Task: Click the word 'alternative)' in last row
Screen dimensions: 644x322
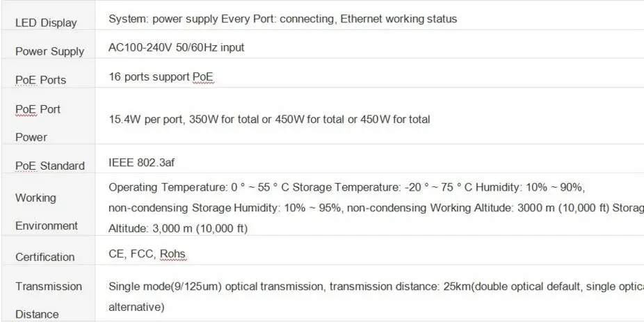Action: (136, 307)
